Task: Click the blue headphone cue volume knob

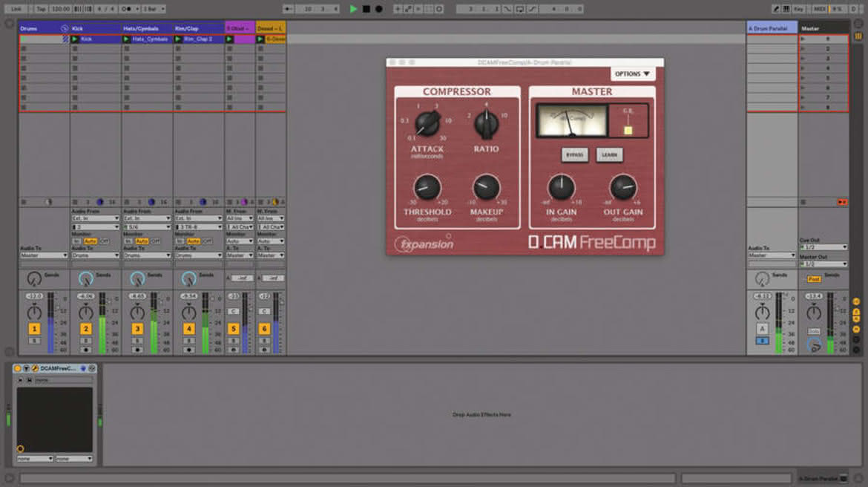Action: coord(814,346)
